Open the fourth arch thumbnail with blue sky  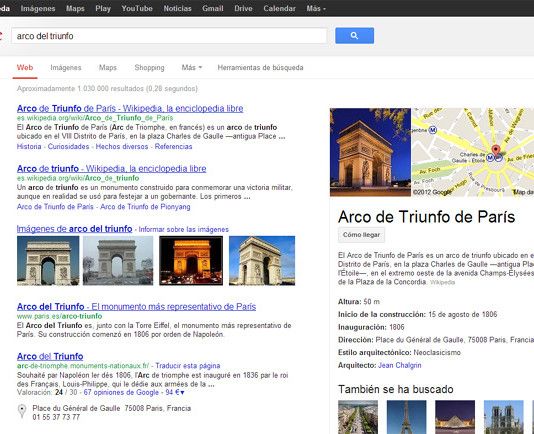click(x=262, y=261)
